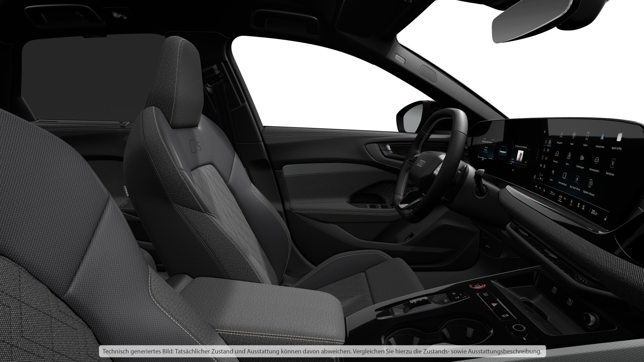Toggle the A/C button on the climate bar
The image size is (644, 362).
565,198
